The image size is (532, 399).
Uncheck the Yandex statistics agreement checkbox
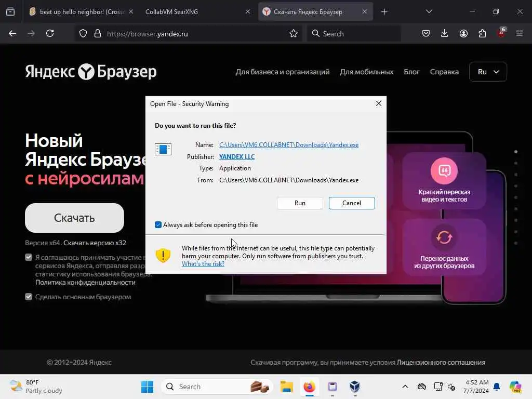point(29,257)
